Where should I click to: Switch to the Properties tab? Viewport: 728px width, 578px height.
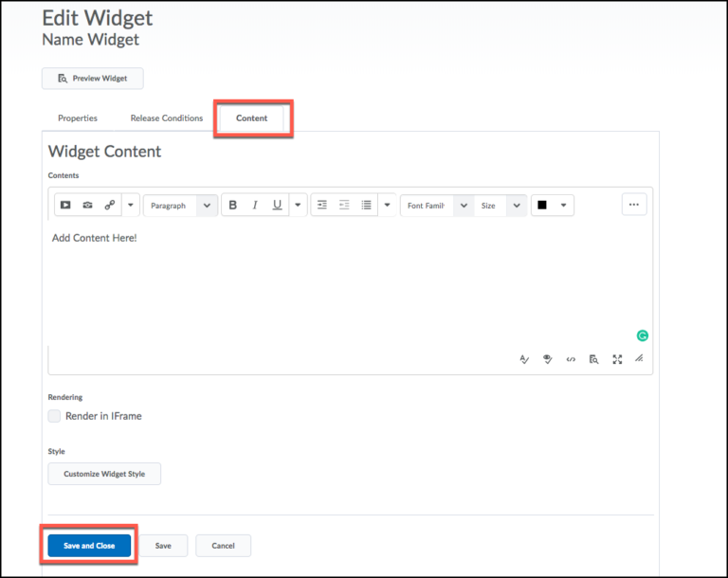point(78,118)
